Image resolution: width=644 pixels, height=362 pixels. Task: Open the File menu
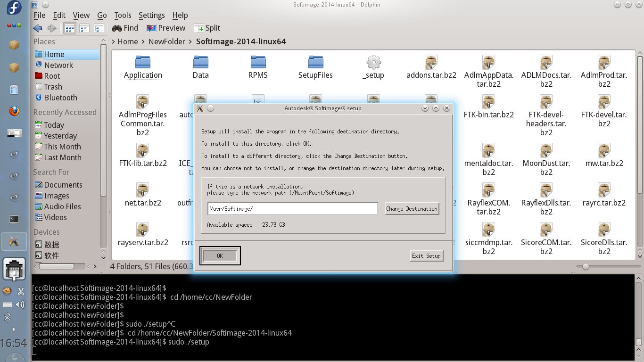tap(40, 15)
